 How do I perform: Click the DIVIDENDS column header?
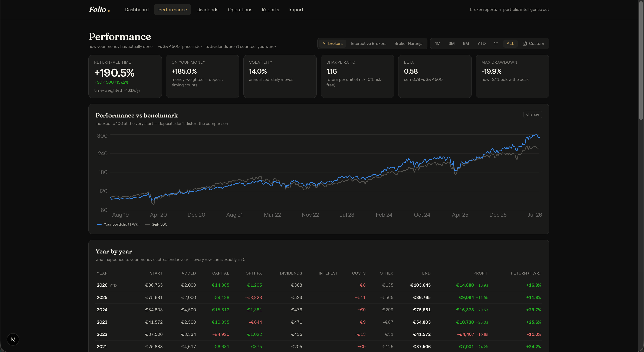coord(291,273)
